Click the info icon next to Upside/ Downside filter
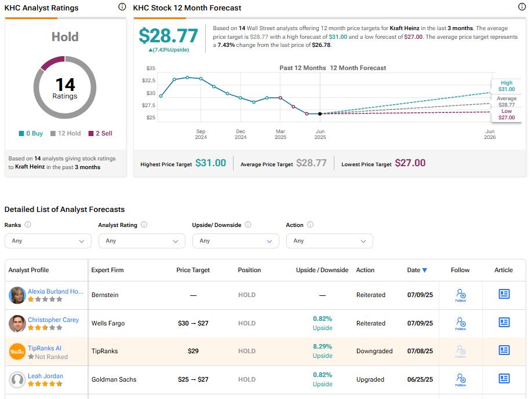This screenshot has height=399, width=532. (248, 225)
